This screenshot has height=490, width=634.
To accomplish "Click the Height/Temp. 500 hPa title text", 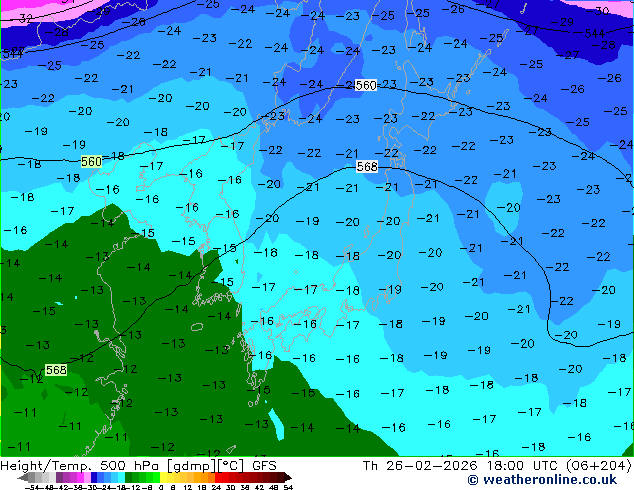I will 79,466.
